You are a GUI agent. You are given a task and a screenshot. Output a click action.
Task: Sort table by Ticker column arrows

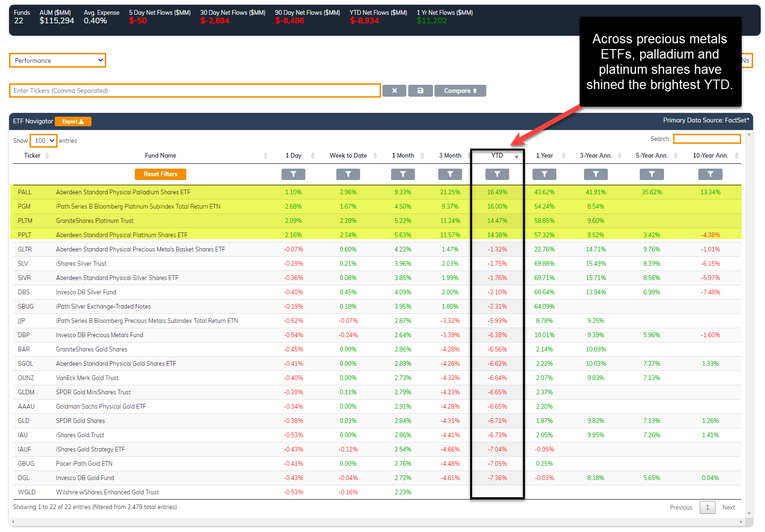tap(47, 156)
